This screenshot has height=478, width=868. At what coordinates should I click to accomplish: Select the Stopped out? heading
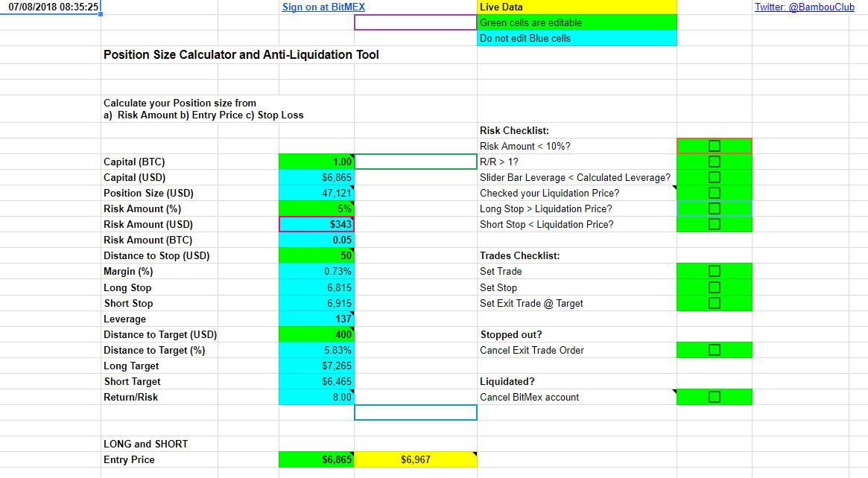tap(511, 335)
